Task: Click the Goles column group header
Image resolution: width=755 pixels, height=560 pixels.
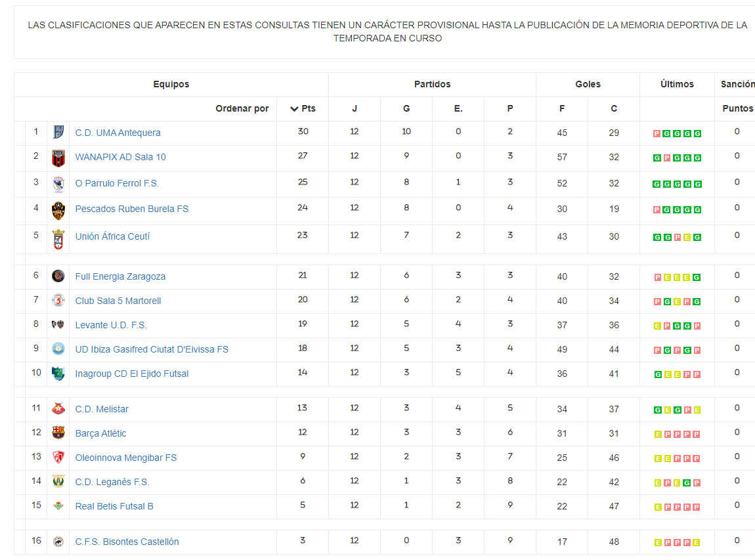Action: [x=588, y=84]
